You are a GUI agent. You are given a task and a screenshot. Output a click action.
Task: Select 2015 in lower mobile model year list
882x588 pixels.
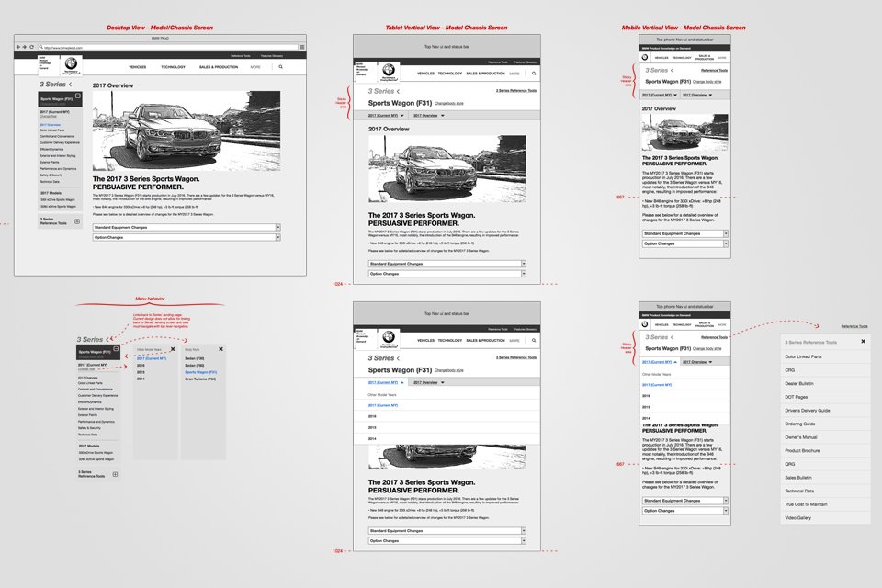(684, 407)
